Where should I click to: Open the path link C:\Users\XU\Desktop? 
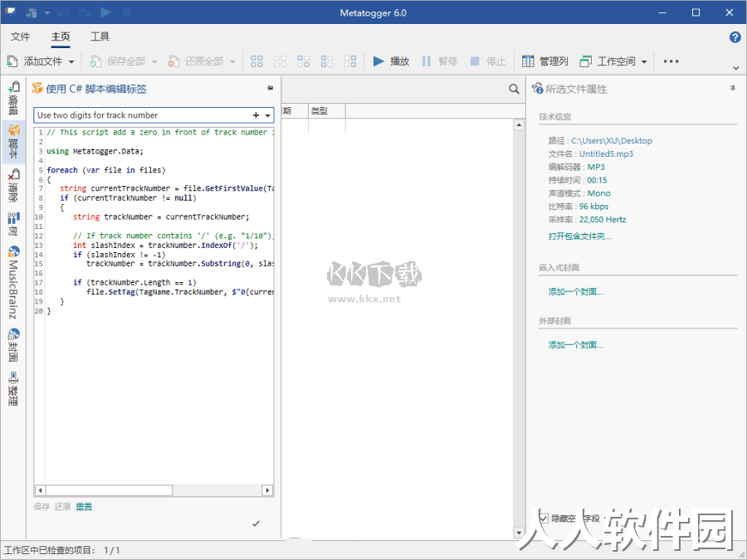(612, 140)
